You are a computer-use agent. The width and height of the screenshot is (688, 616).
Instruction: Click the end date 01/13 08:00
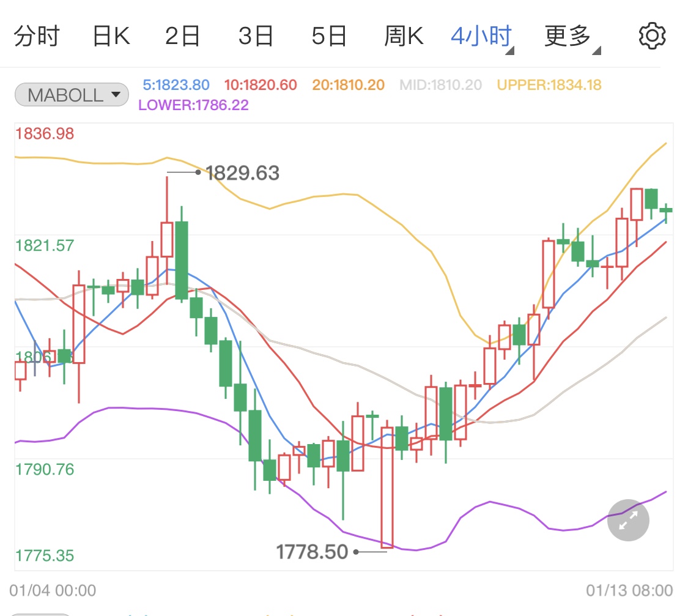click(x=629, y=590)
